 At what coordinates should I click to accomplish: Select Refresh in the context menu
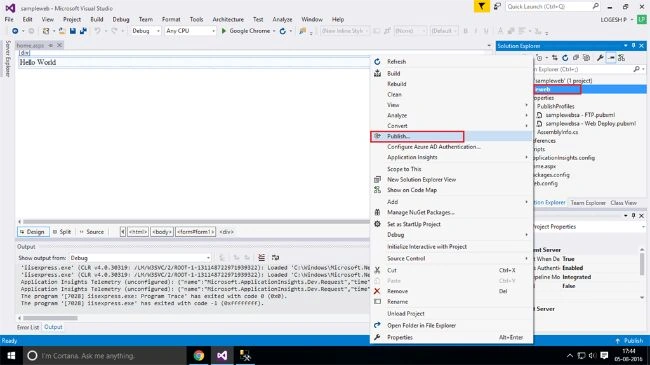point(451,61)
